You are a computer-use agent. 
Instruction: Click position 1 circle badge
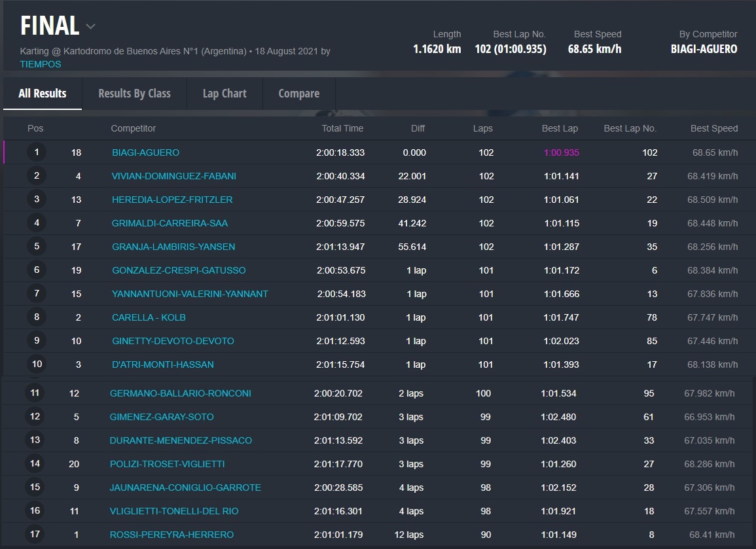[37, 152]
